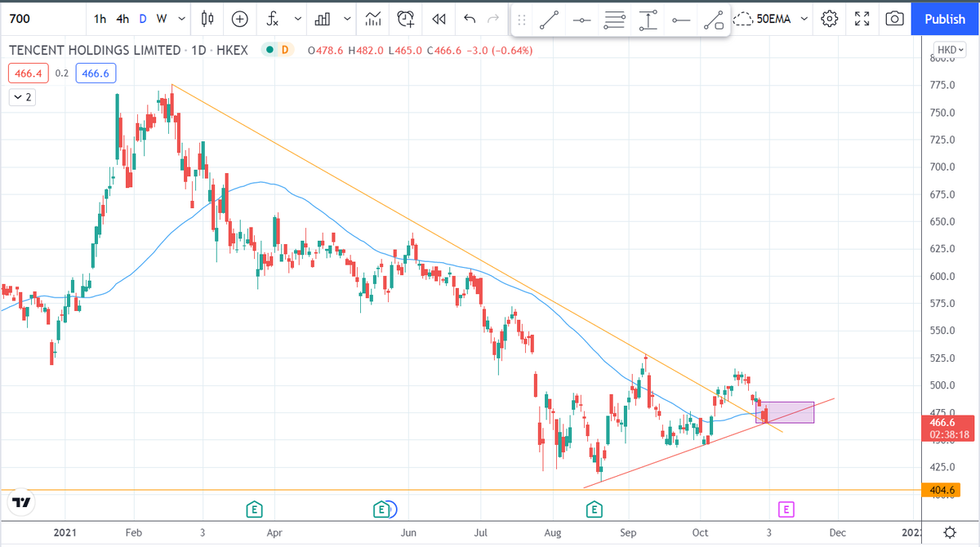Enter fullscreen mode with arrows icon

[862, 18]
